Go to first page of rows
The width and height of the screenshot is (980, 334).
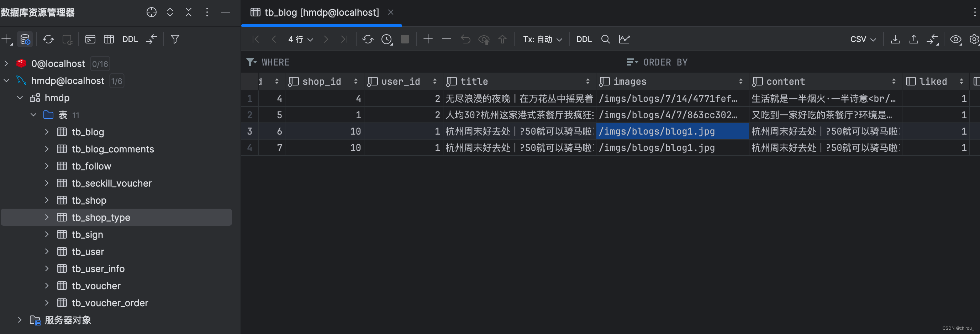coord(255,39)
